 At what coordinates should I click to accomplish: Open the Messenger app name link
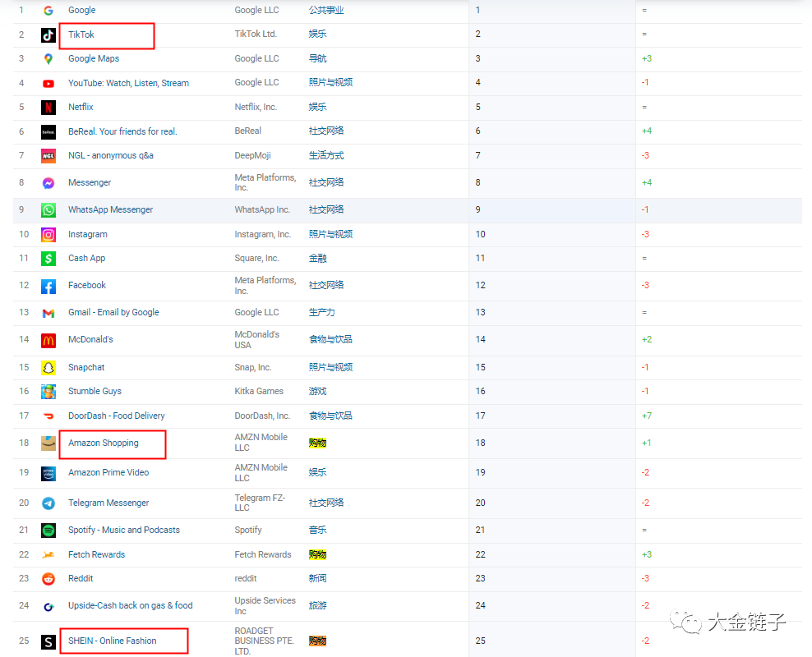[x=90, y=182]
